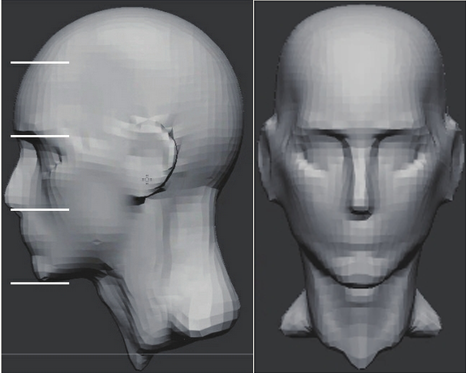
Task: Select the white guide line at brow level
Action: click(40, 136)
